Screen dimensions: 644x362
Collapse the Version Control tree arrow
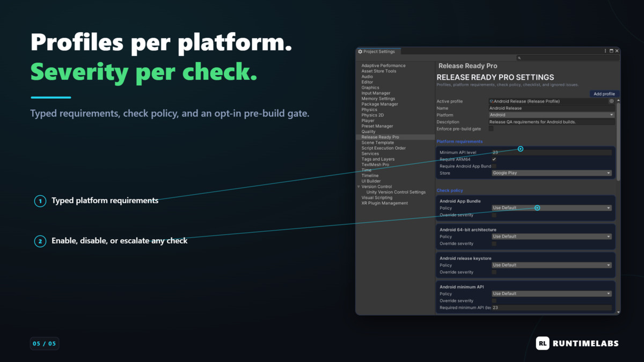358,187
